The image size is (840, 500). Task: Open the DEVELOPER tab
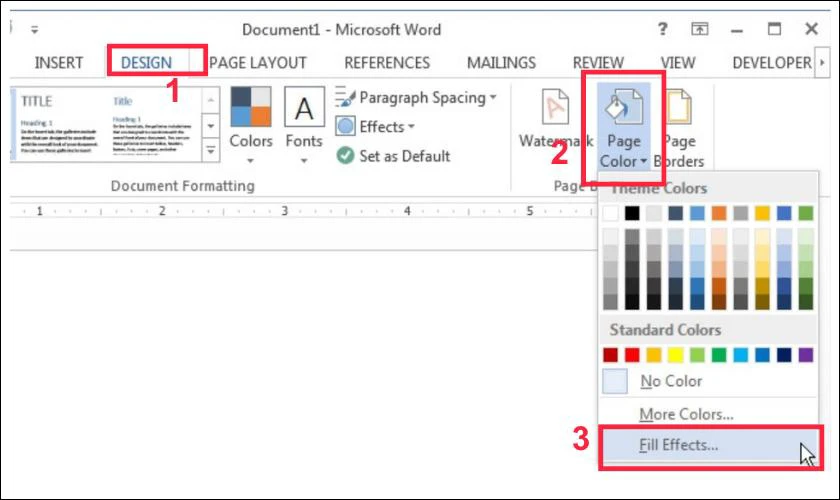click(771, 63)
